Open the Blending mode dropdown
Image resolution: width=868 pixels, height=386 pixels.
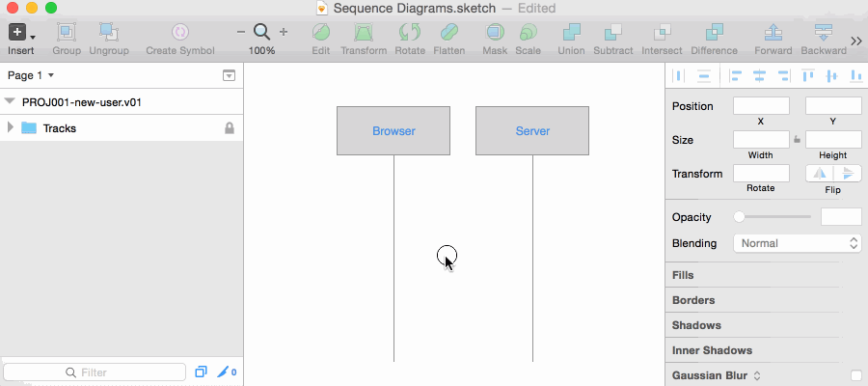798,243
